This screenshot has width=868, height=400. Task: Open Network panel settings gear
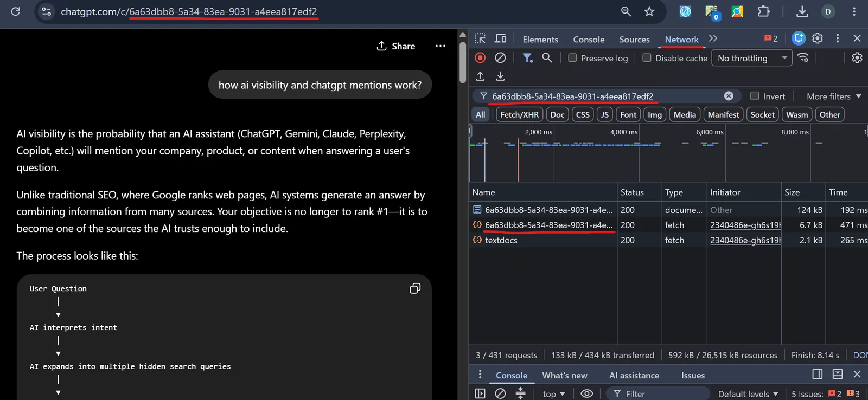coord(857,57)
